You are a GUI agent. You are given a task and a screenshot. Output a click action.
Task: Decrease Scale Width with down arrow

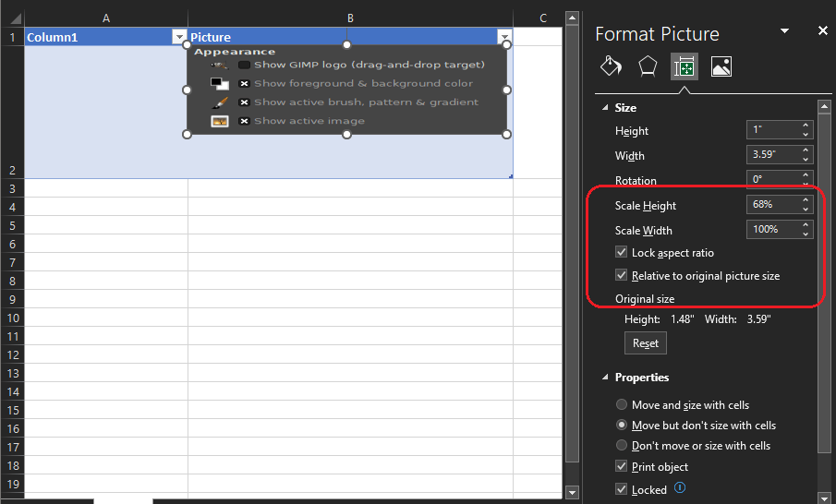tap(806, 234)
